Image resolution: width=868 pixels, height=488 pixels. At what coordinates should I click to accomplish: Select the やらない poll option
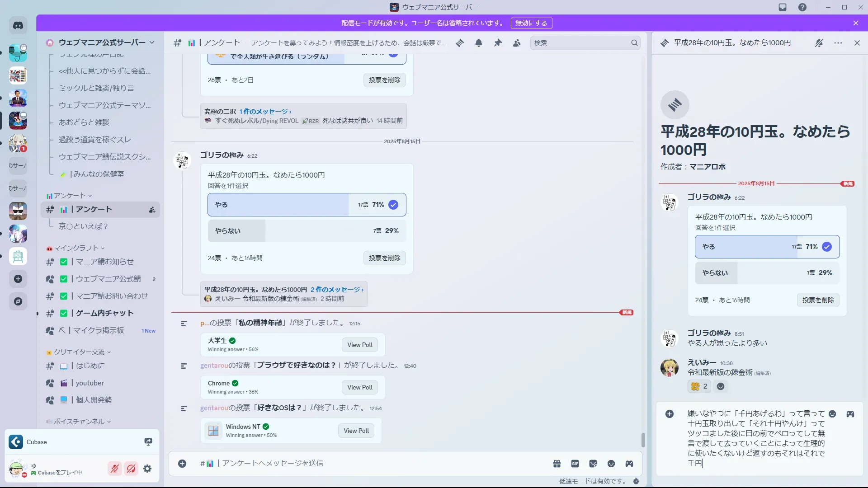pyautogui.click(x=307, y=231)
